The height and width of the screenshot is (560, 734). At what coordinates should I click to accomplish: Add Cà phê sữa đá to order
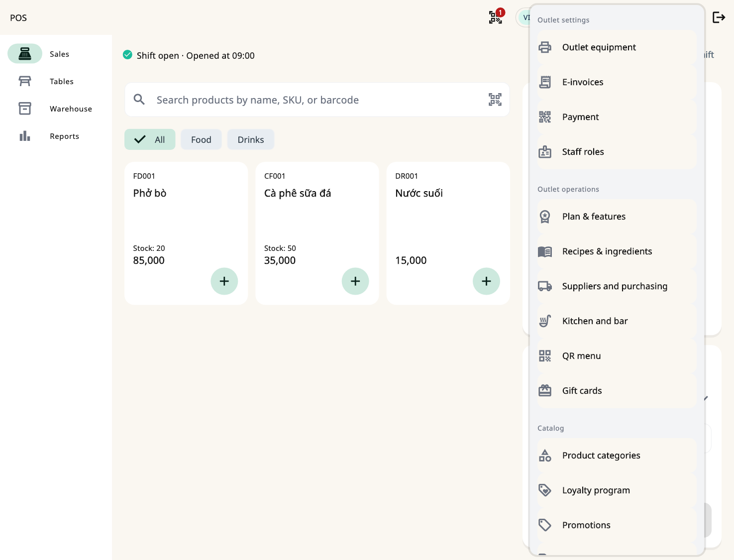coord(355,281)
